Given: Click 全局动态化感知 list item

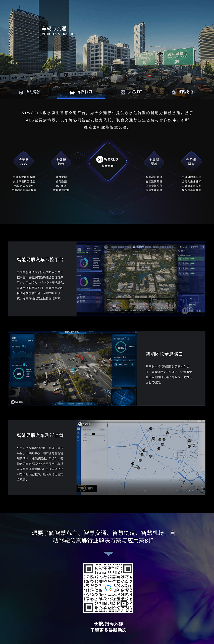Looking at the screenshot, I should [x=191, y=182].
